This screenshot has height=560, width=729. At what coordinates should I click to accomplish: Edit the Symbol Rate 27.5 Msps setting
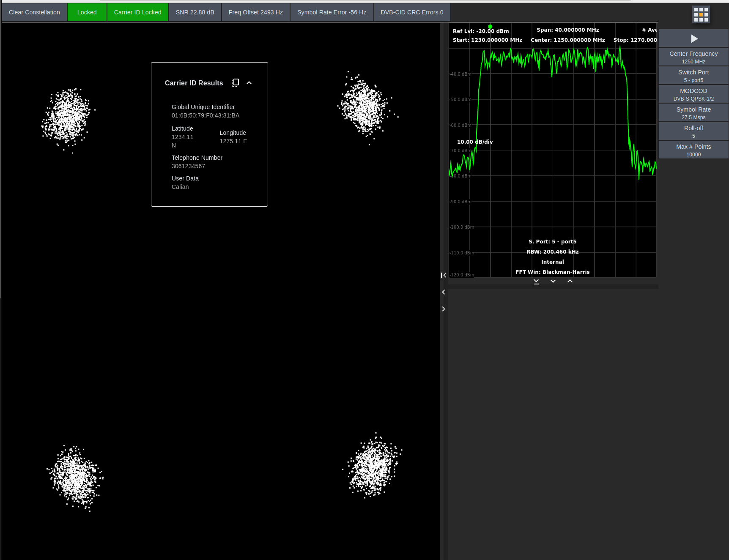(693, 113)
